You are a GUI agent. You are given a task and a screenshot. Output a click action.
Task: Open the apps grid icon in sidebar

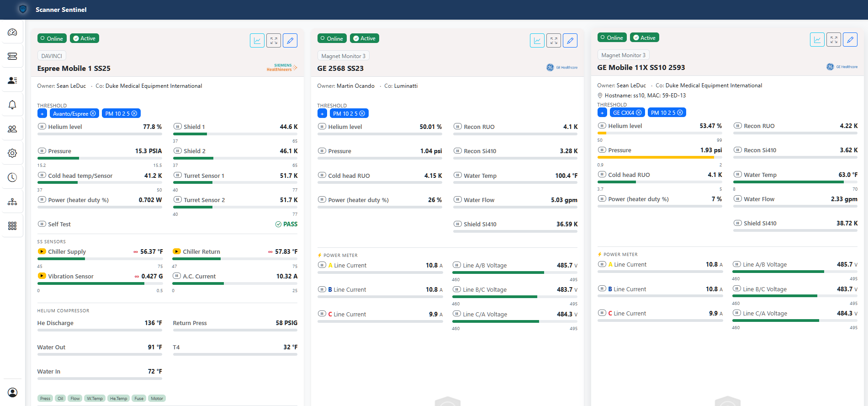(x=12, y=226)
